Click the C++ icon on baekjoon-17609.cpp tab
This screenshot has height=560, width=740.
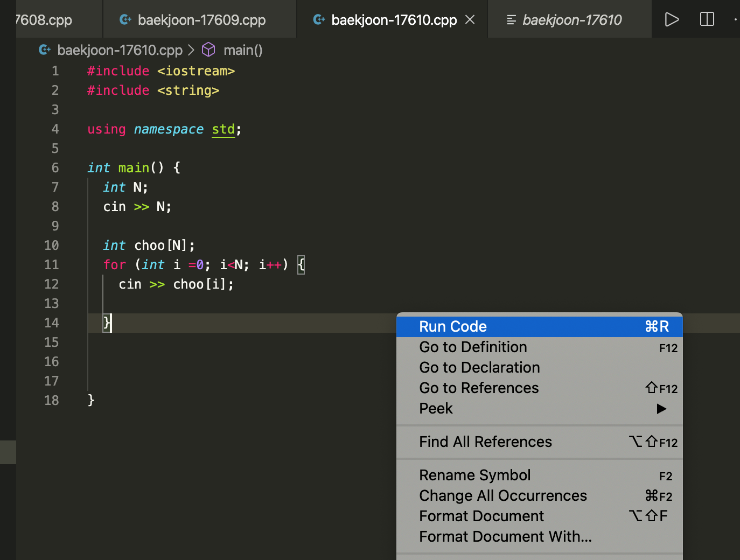[125, 19]
